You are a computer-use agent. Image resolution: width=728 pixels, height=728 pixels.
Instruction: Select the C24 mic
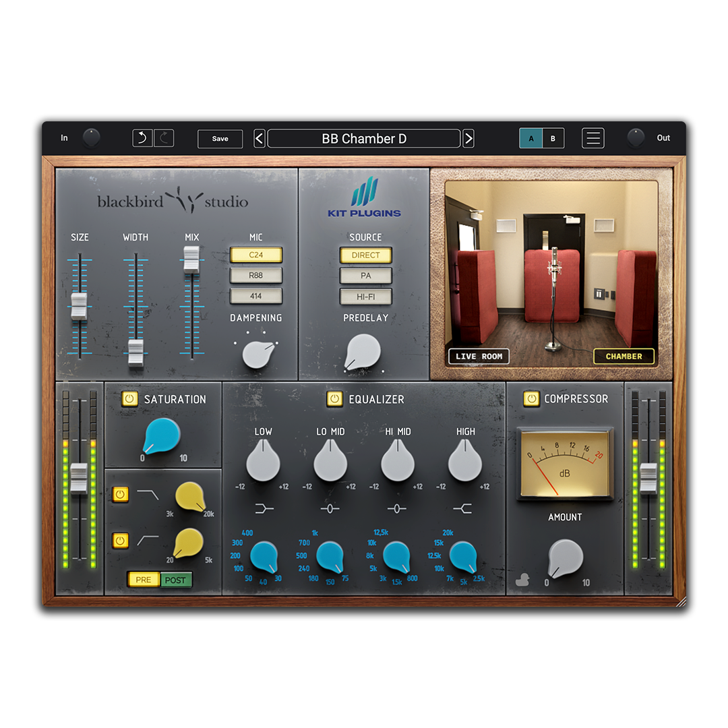[x=256, y=255]
